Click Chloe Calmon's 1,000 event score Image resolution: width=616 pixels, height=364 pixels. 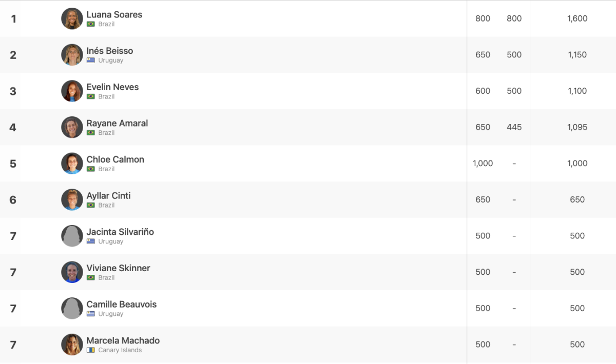point(483,164)
